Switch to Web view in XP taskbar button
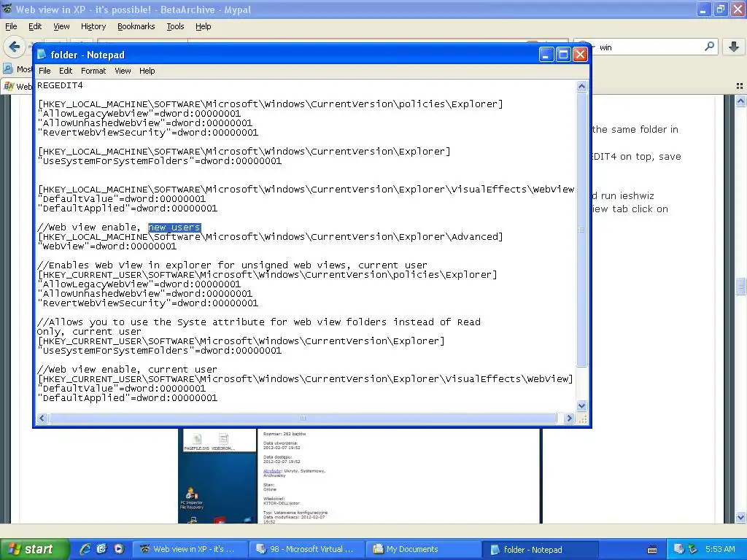This screenshot has height=560, width=747. pos(190,549)
